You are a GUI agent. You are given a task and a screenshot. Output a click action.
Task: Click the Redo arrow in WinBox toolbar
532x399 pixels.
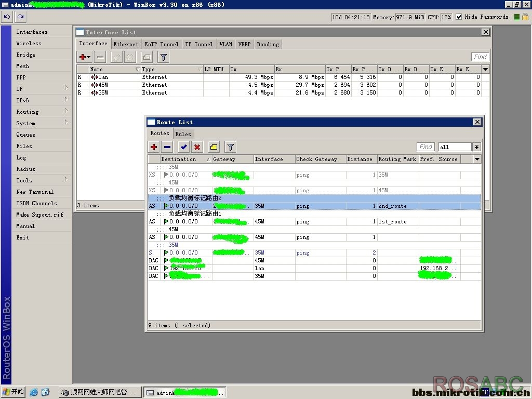click(20, 17)
